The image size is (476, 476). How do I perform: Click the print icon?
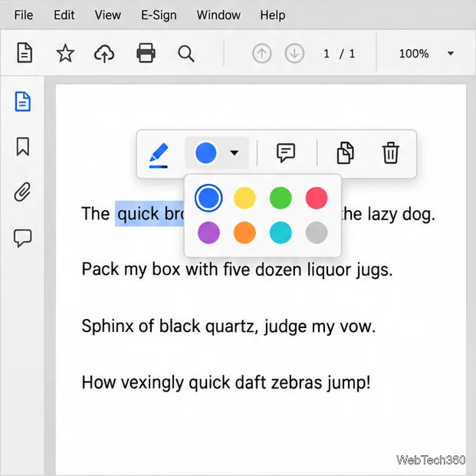[146, 53]
